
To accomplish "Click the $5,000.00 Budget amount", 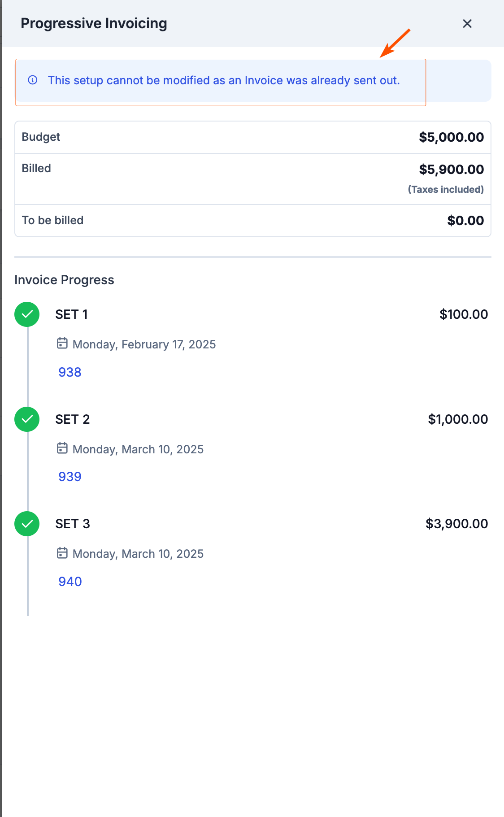I will 451,137.
